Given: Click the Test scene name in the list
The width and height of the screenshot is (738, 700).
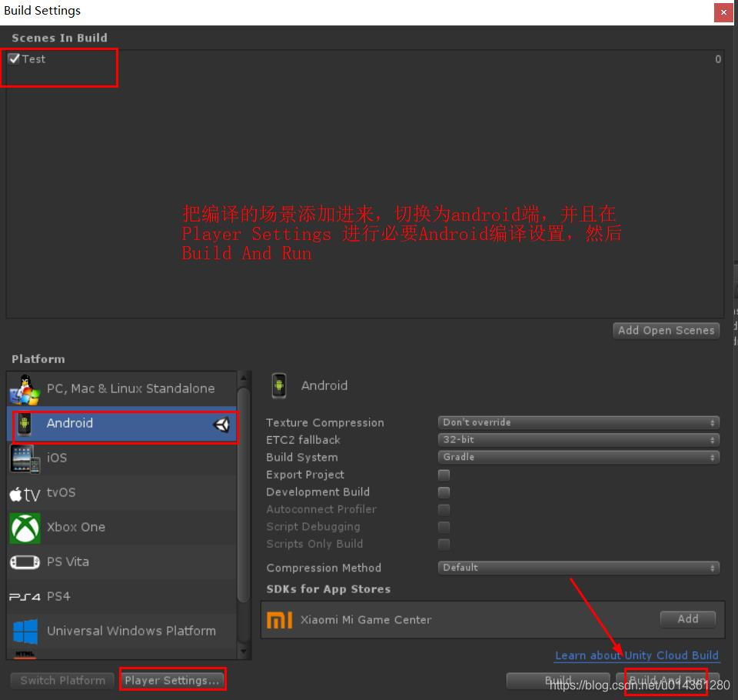Looking at the screenshot, I should coord(33,59).
